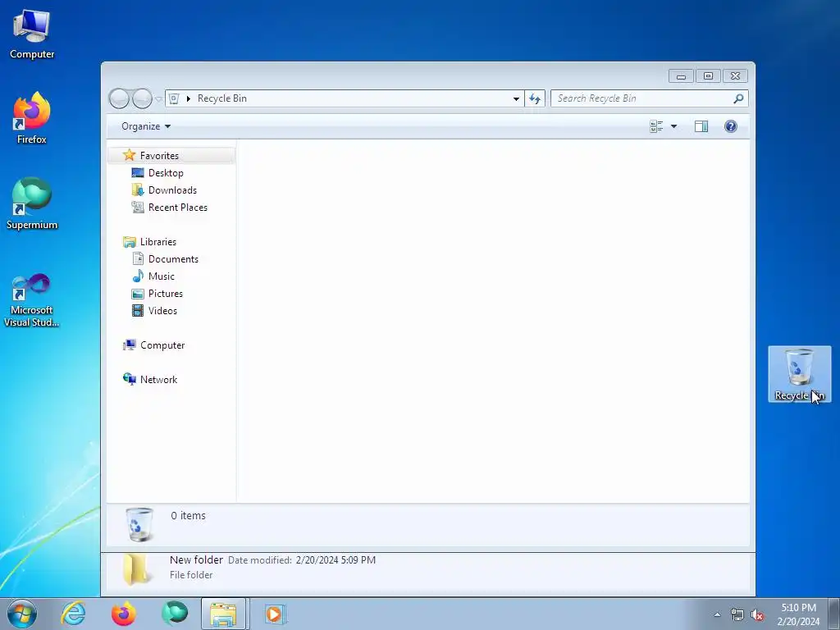
Task: Click the Libraries folder icon
Action: tap(129, 242)
